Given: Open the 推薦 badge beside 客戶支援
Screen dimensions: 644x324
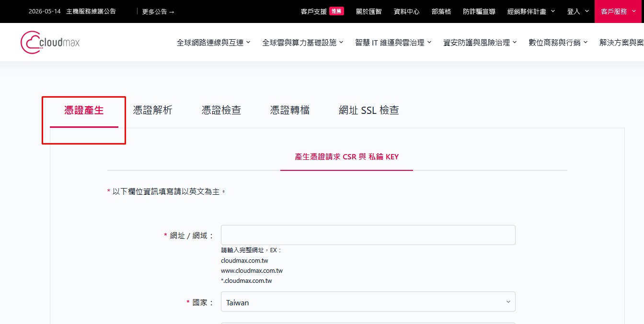Looking at the screenshot, I should (x=336, y=11).
